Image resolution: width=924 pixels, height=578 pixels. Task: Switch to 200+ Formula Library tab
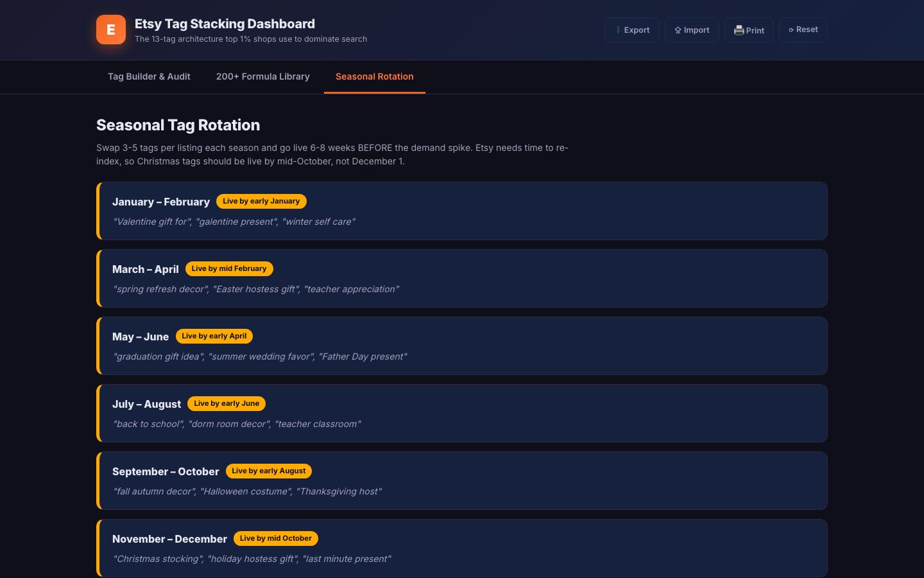263,76
